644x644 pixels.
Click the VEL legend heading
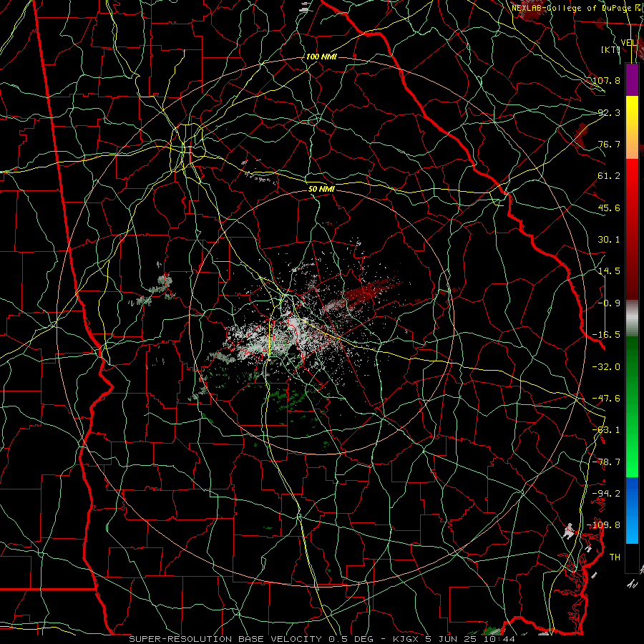click(x=629, y=43)
